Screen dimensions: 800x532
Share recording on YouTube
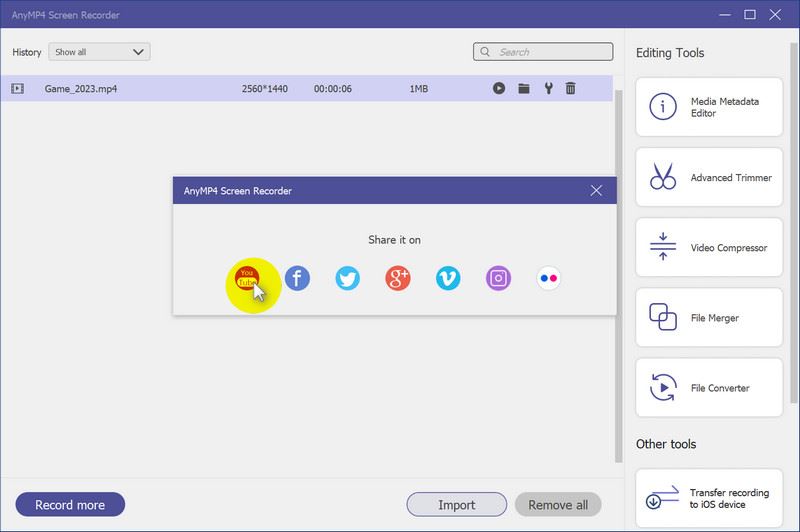click(246, 279)
